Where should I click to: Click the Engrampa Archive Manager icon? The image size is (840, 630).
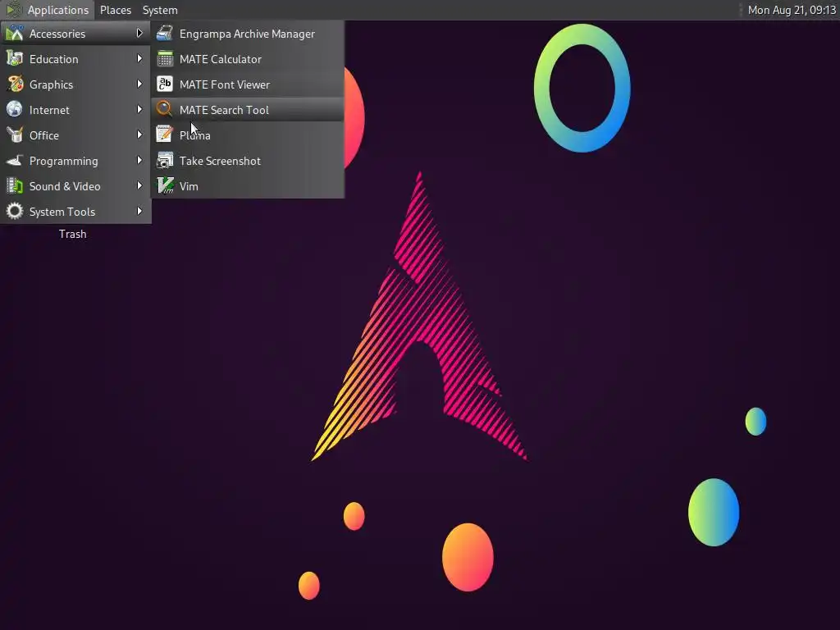coord(164,33)
